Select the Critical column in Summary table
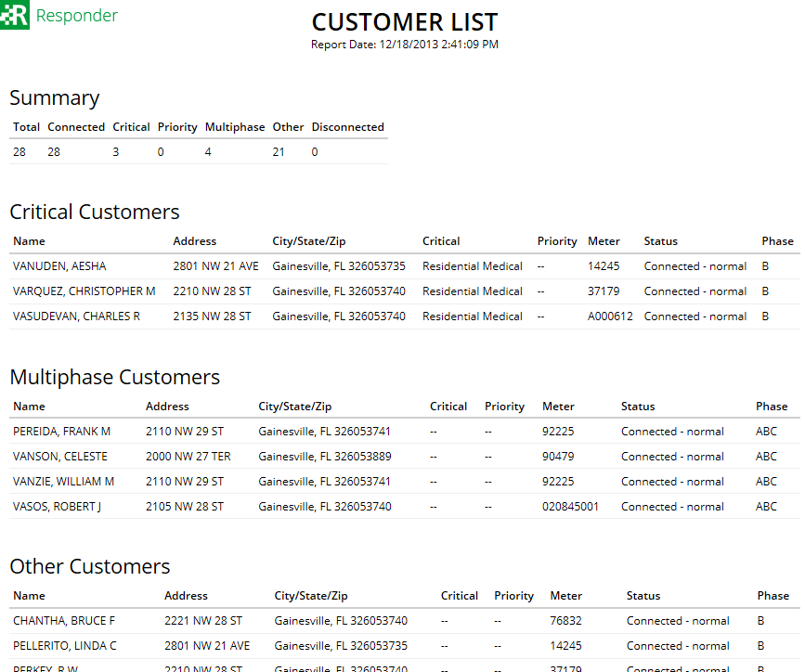Image resolution: width=805 pixels, height=672 pixels. pyautogui.click(x=131, y=127)
